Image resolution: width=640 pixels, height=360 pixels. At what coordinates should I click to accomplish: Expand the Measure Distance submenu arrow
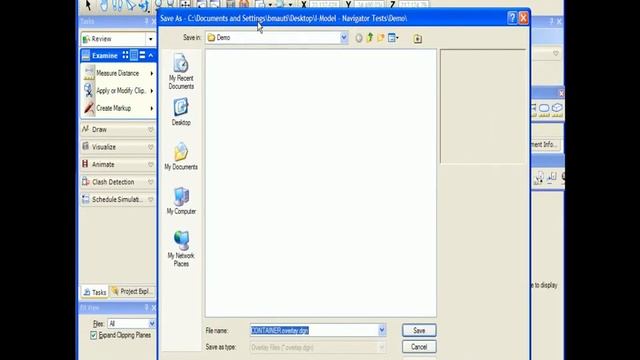[x=151, y=73]
